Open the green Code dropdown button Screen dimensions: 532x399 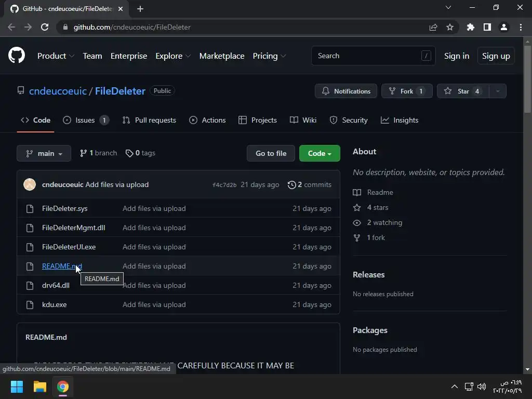coord(320,153)
